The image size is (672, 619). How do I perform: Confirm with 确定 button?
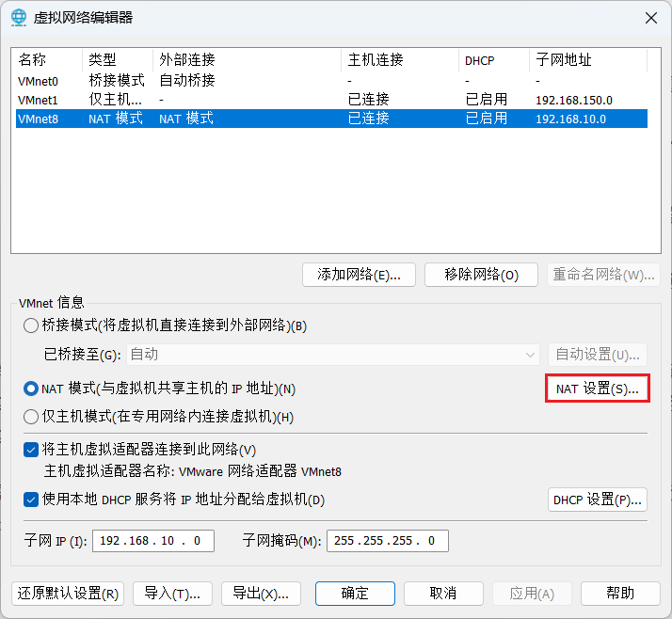355,594
